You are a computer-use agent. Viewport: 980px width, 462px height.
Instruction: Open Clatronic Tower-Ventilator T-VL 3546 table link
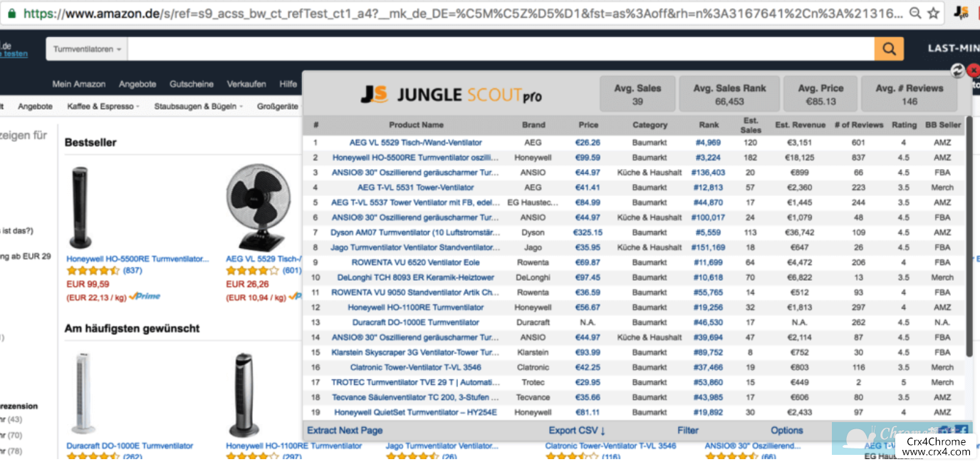click(416, 367)
